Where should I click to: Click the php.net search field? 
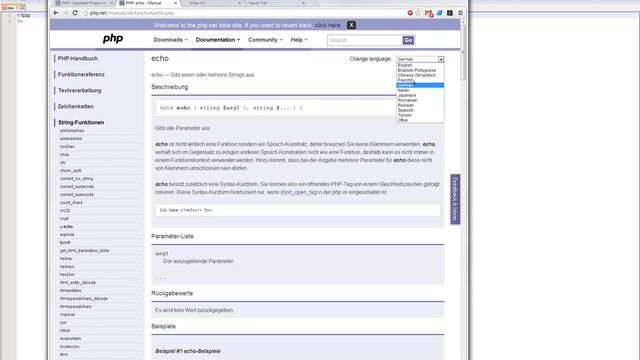364,40
